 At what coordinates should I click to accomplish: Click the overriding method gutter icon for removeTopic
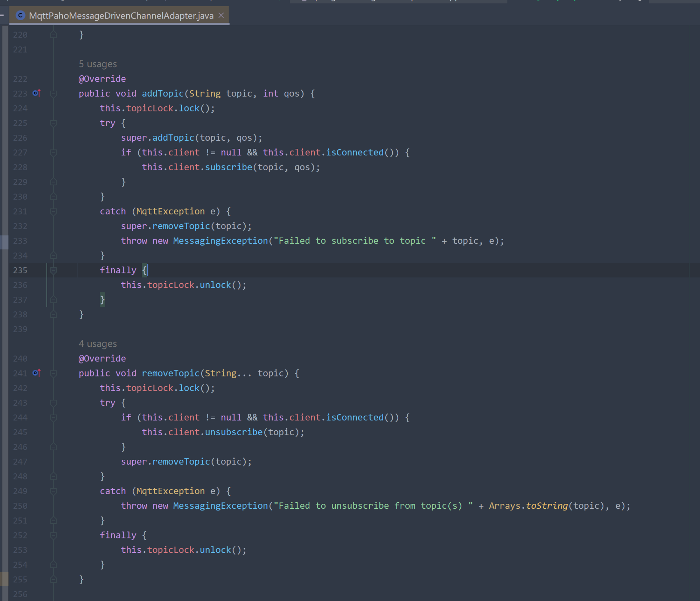37,373
